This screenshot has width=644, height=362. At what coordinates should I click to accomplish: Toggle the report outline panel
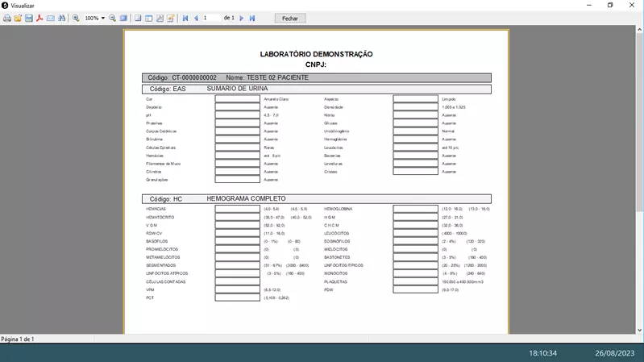click(138, 18)
